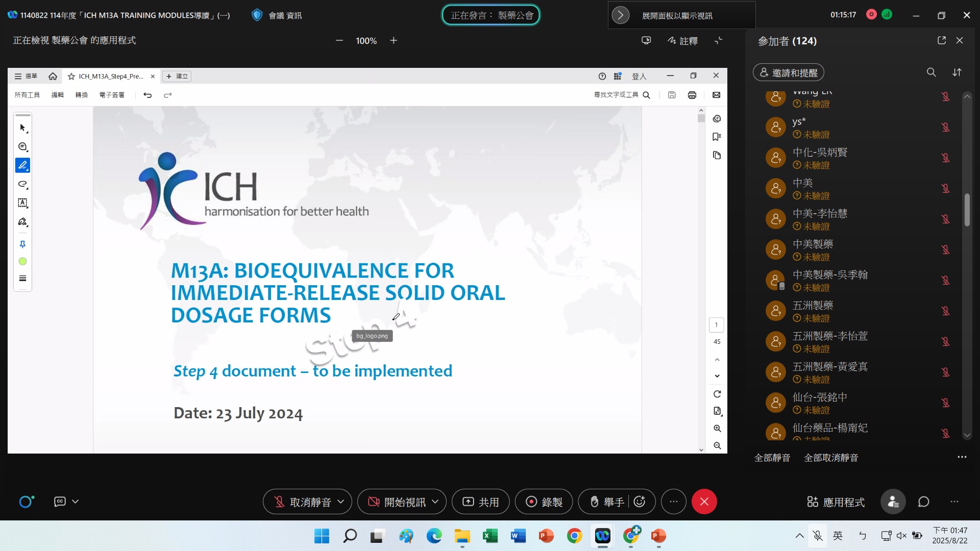Open more options ellipsis in control bar
Screen dimensions: 980x551
[x=674, y=502]
